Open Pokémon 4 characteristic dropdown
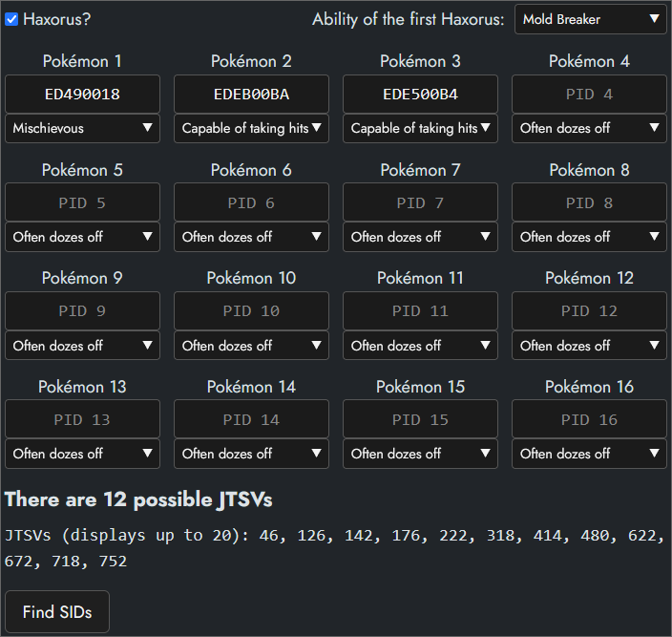Screen dimensions: 672x637 coord(589,128)
